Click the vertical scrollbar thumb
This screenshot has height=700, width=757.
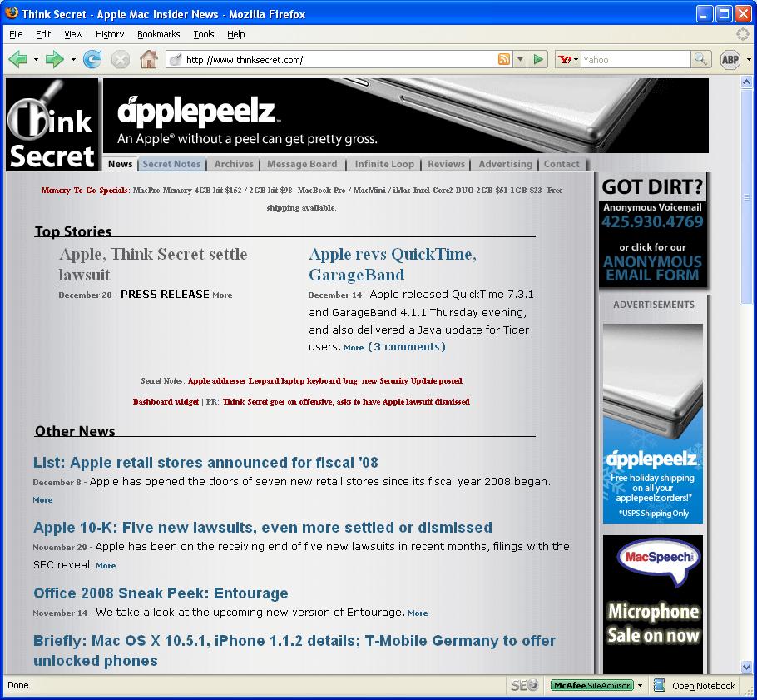pos(746,196)
